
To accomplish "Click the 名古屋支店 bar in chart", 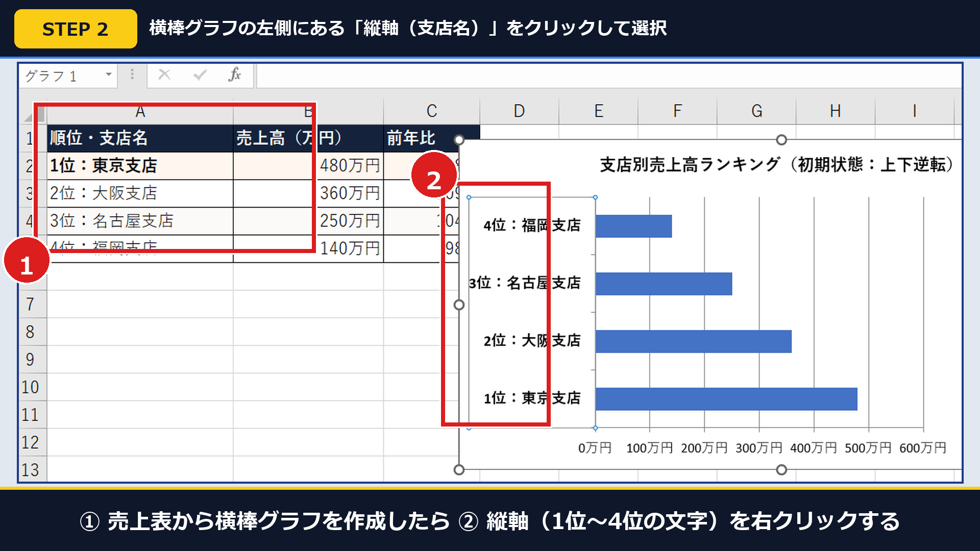I will [x=664, y=284].
